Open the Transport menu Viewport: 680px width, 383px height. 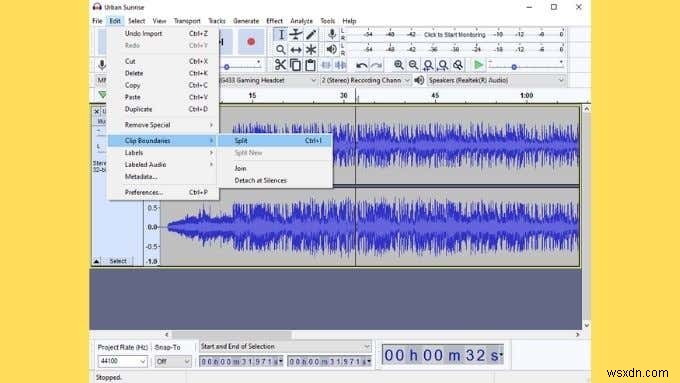click(x=187, y=21)
